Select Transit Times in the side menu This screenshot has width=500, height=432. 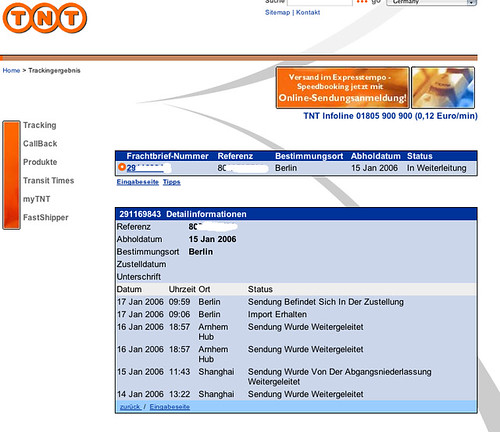click(x=49, y=181)
